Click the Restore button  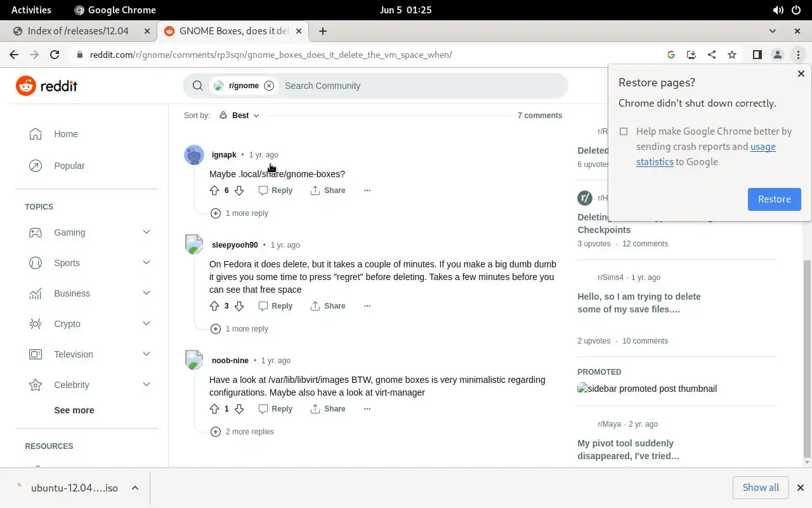(x=774, y=199)
